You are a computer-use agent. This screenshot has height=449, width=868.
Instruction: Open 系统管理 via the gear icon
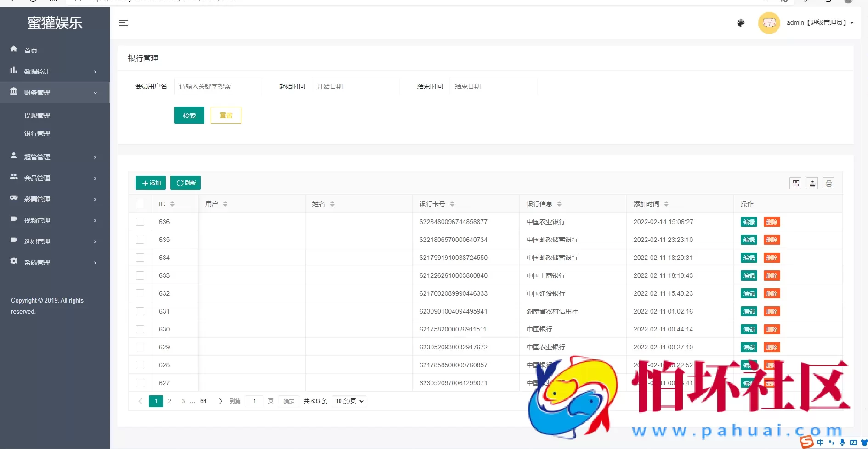(x=13, y=262)
